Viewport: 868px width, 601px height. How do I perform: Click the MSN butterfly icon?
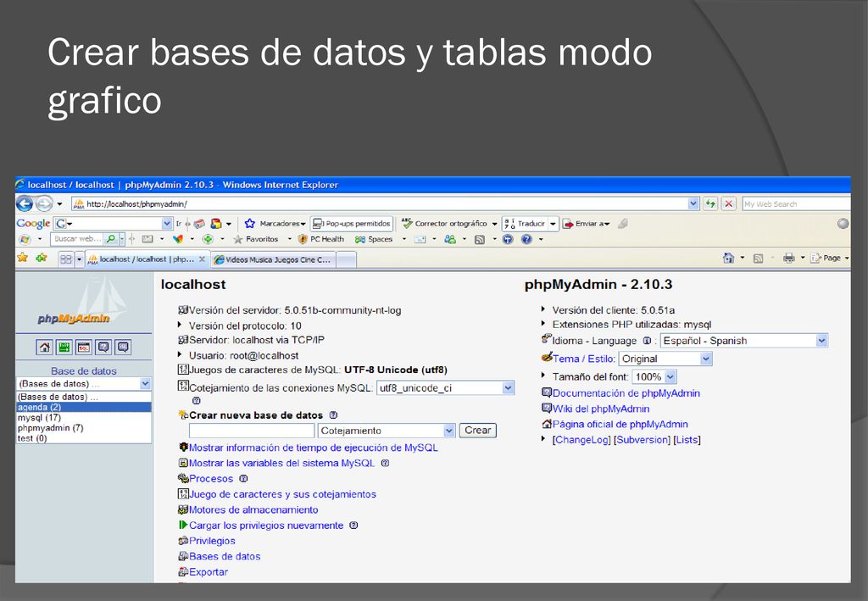click(178, 239)
